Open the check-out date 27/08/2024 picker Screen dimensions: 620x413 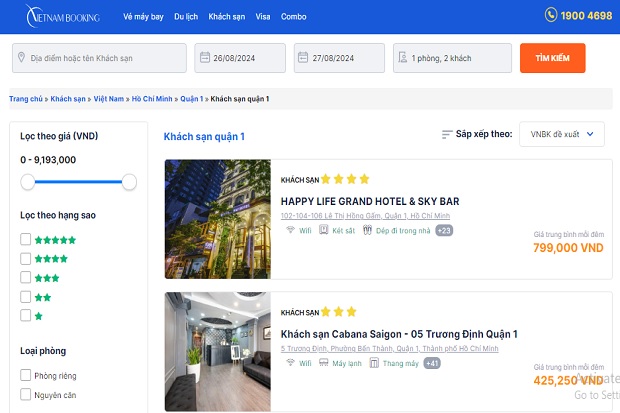(x=339, y=58)
